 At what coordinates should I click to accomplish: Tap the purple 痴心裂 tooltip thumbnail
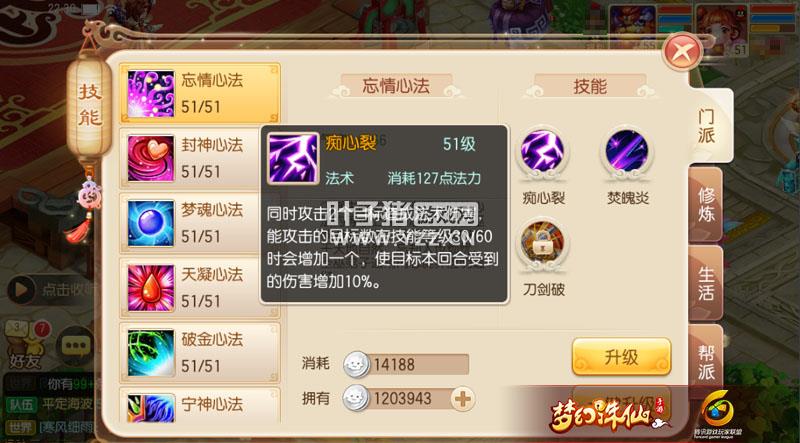point(293,158)
